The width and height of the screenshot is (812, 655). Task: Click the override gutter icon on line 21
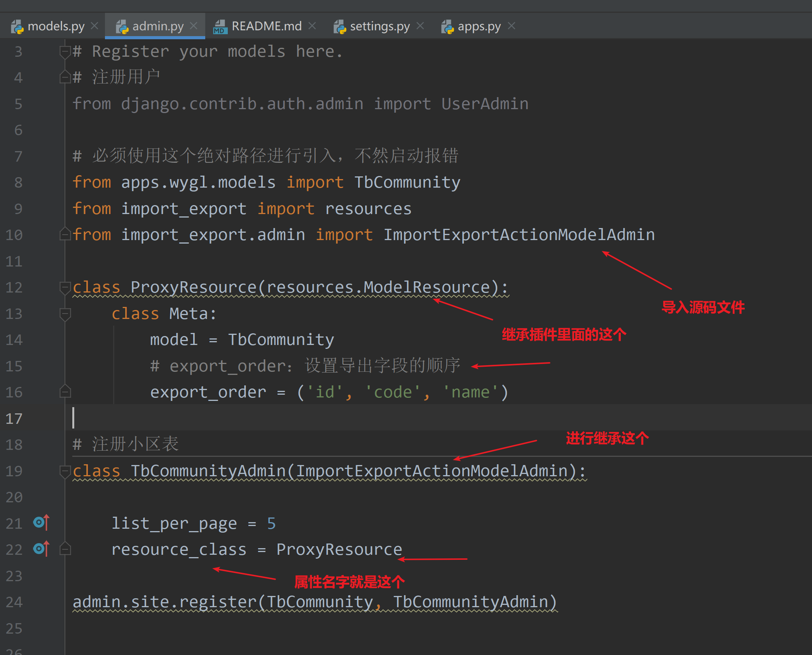[42, 523]
